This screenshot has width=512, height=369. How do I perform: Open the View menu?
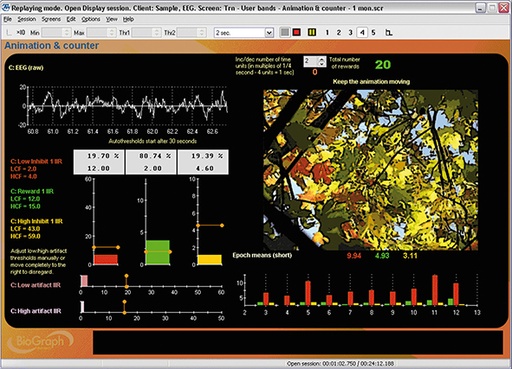[x=112, y=19]
